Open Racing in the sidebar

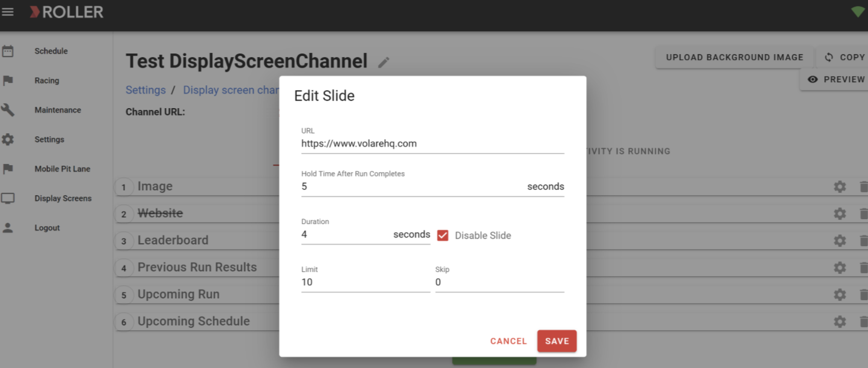(x=47, y=80)
